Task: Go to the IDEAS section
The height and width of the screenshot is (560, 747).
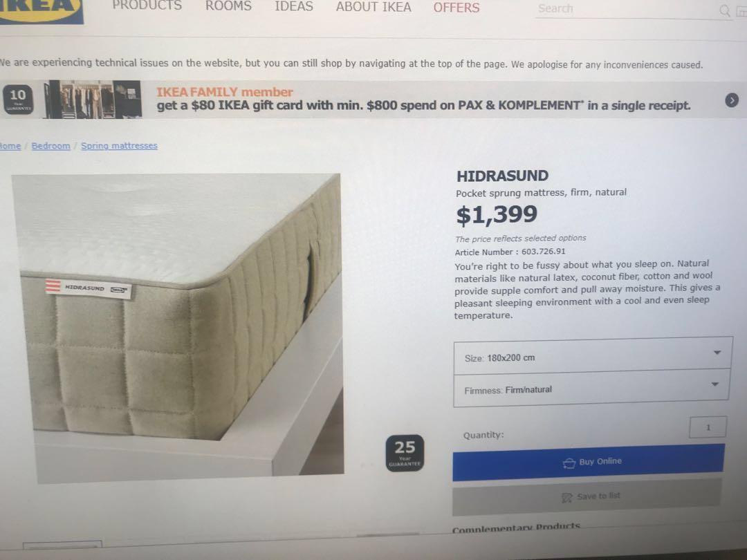Action: [294, 6]
